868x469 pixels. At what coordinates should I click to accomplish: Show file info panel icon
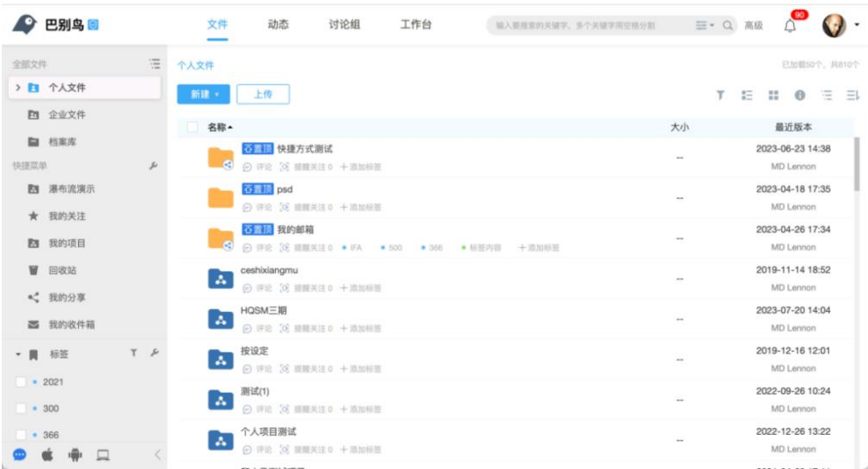800,96
